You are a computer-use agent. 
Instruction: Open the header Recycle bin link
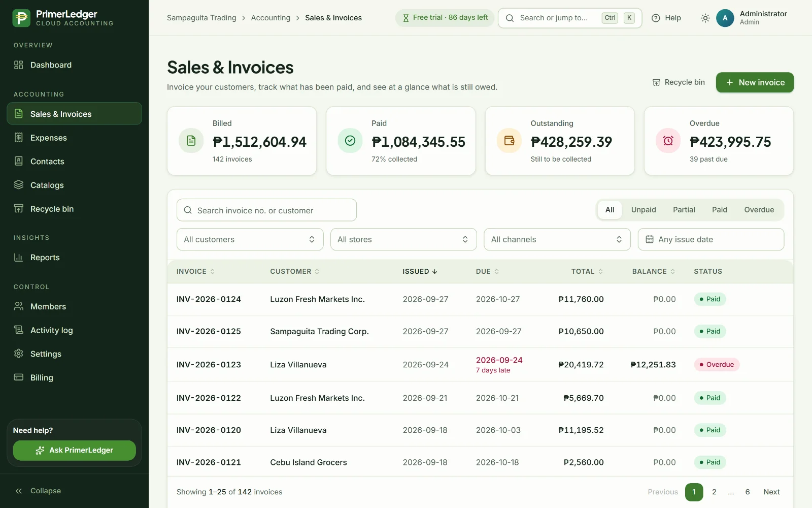point(679,82)
